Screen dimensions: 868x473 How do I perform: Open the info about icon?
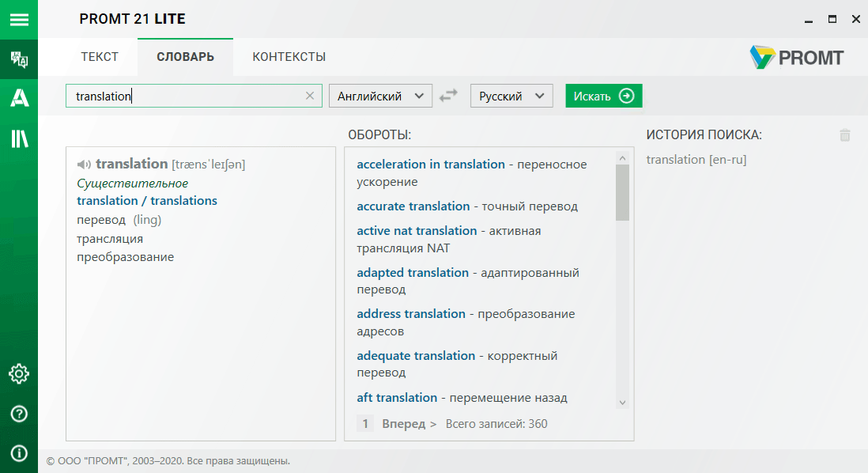19,453
